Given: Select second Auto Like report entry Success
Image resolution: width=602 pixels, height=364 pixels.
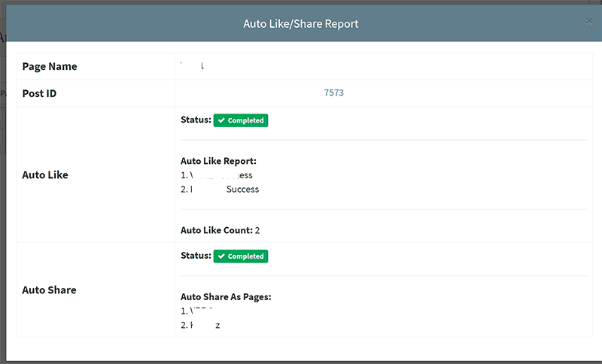Looking at the screenshot, I should coord(242,190).
